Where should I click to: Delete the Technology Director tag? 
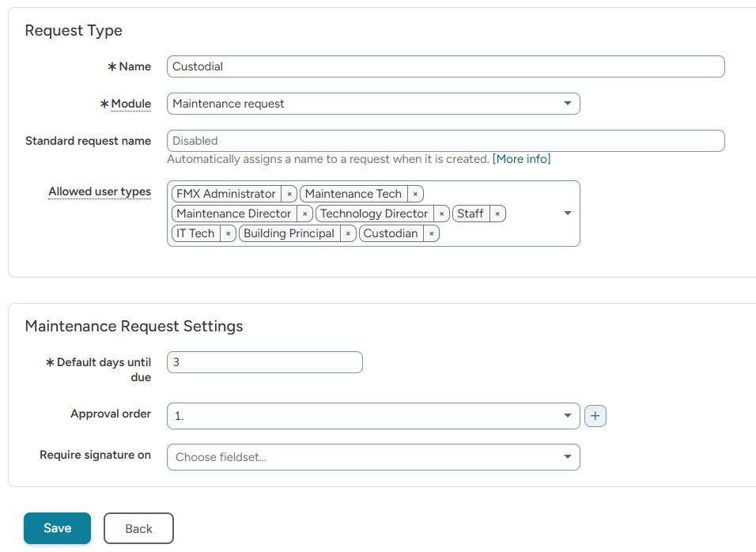(x=442, y=214)
